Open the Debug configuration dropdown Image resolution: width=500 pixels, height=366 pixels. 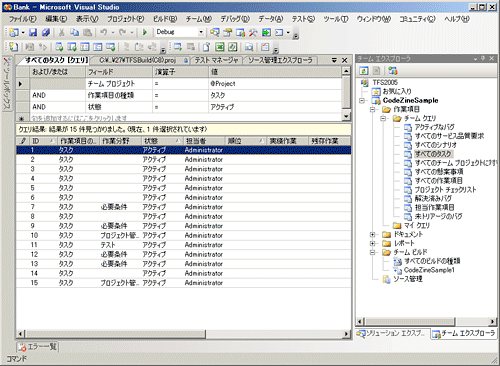[201, 32]
